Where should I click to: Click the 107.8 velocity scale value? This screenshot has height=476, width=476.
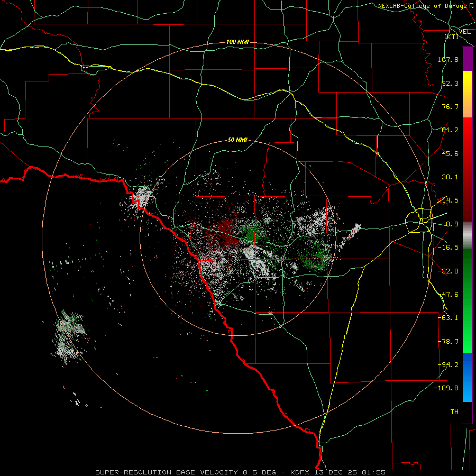(x=448, y=59)
